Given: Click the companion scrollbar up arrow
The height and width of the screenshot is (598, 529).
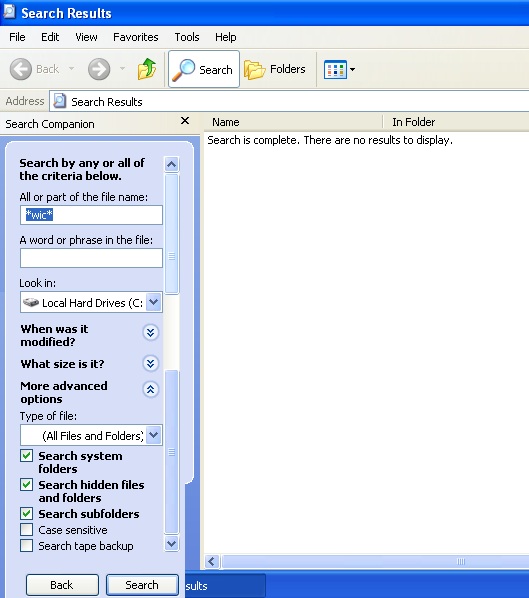Looking at the screenshot, I should [172, 164].
